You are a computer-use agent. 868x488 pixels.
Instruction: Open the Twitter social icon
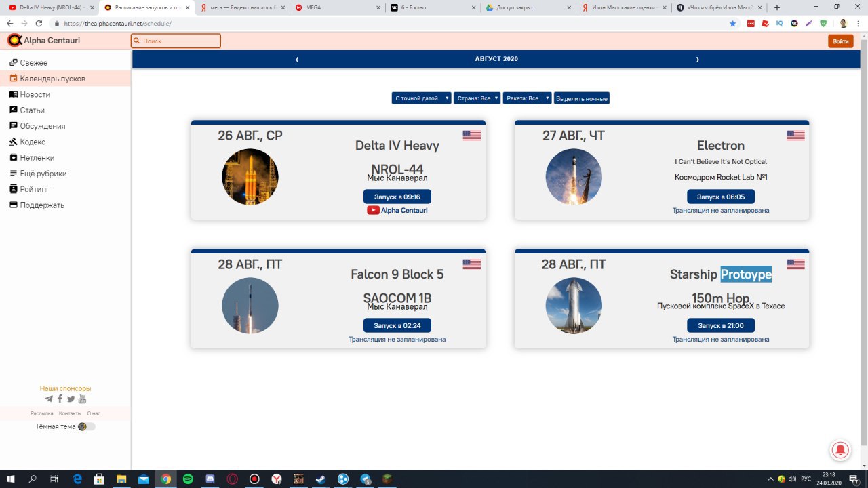click(71, 399)
